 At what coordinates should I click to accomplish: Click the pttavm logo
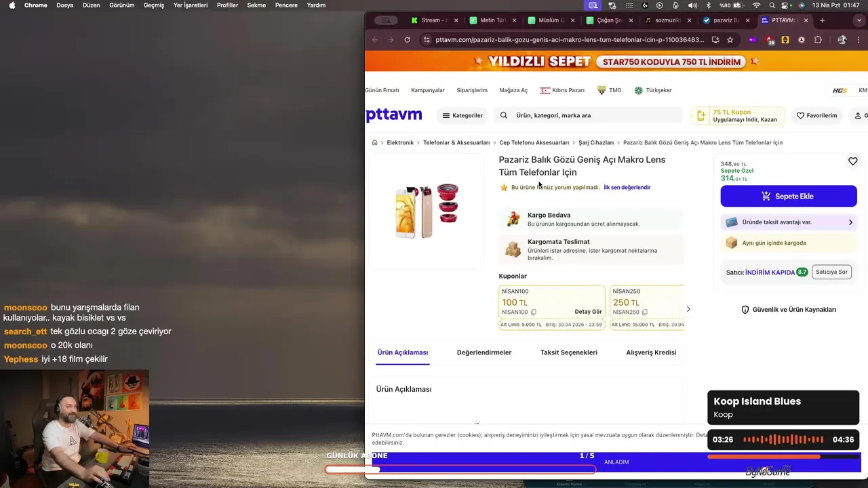pyautogui.click(x=394, y=115)
